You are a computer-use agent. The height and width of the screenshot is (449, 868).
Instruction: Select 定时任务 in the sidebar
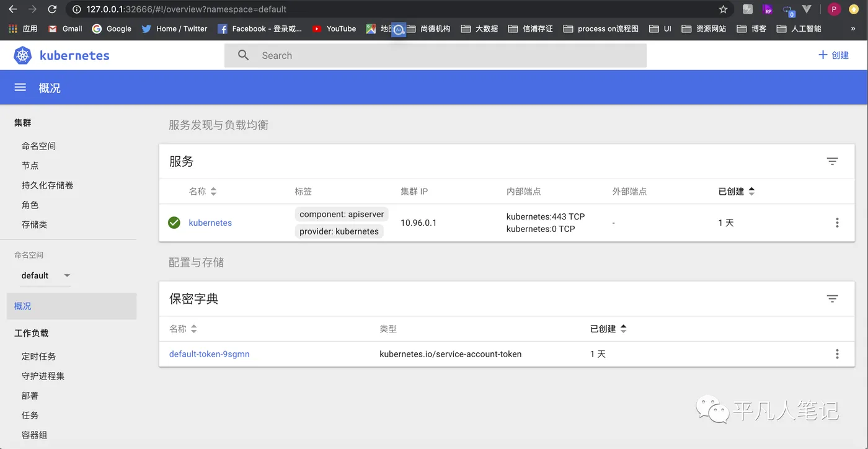pos(38,357)
